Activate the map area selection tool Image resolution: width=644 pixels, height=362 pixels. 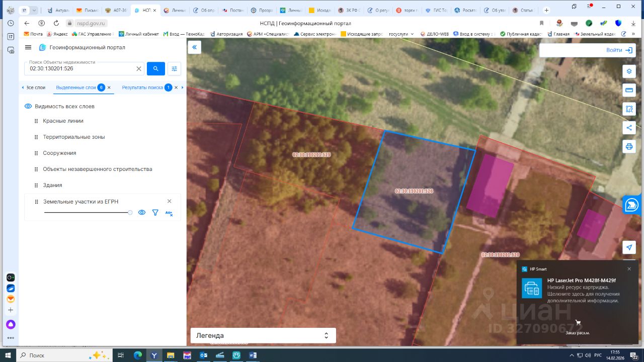(x=629, y=109)
